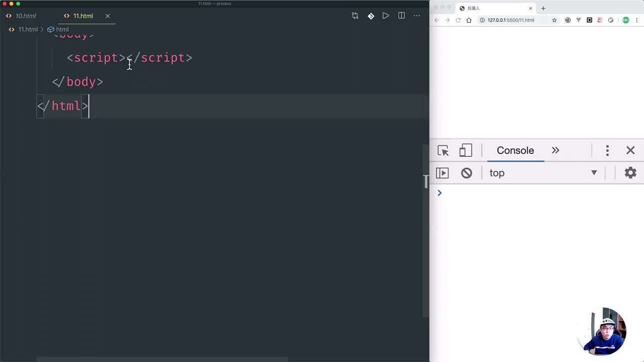This screenshot has width=644, height=362.
Task: Click the circular shield extension icon
Action: pyautogui.click(x=568, y=20)
